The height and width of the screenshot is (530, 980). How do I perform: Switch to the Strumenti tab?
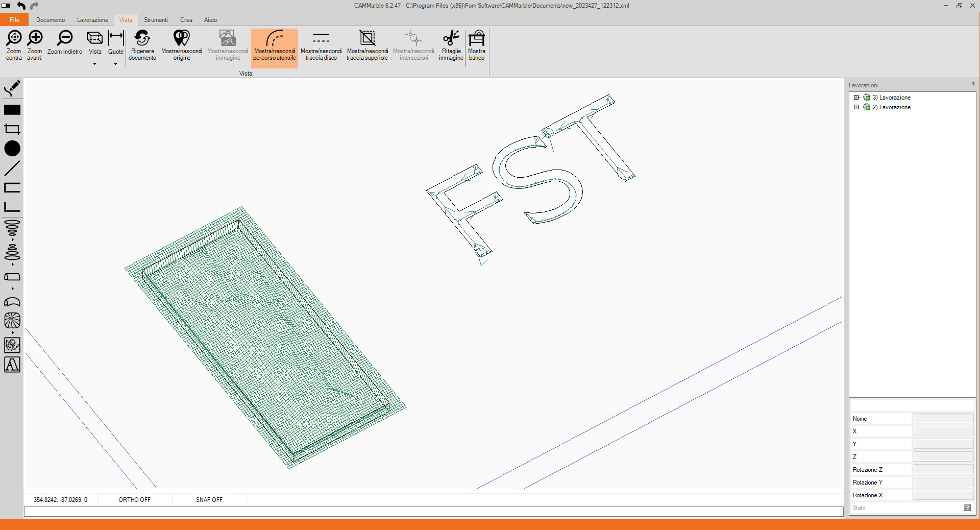(156, 20)
